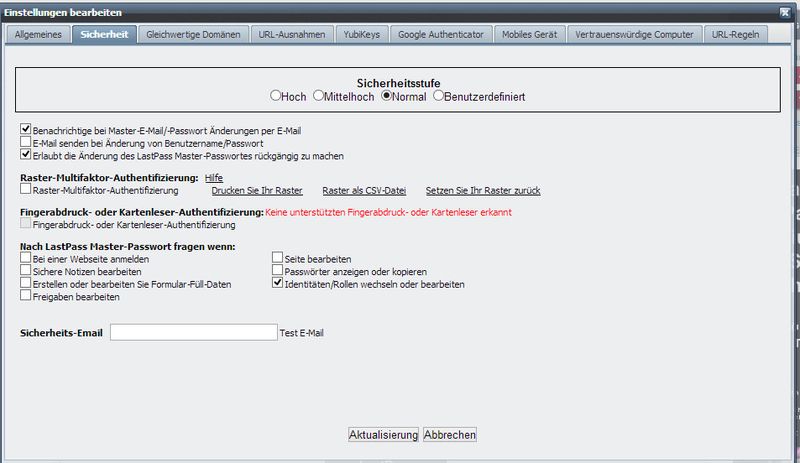The image size is (800, 463).
Task: Check Sichere Notizen bearbeiten
Action: [x=26, y=270]
